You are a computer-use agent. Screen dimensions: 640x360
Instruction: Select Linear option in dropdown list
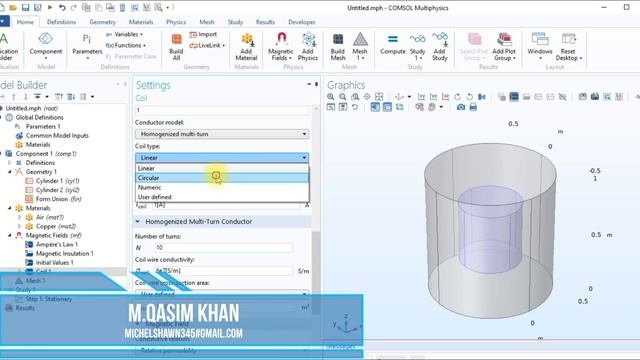(222, 168)
